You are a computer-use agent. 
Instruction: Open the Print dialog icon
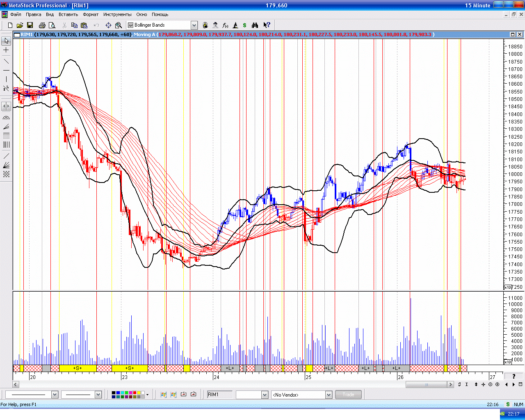tap(42, 25)
